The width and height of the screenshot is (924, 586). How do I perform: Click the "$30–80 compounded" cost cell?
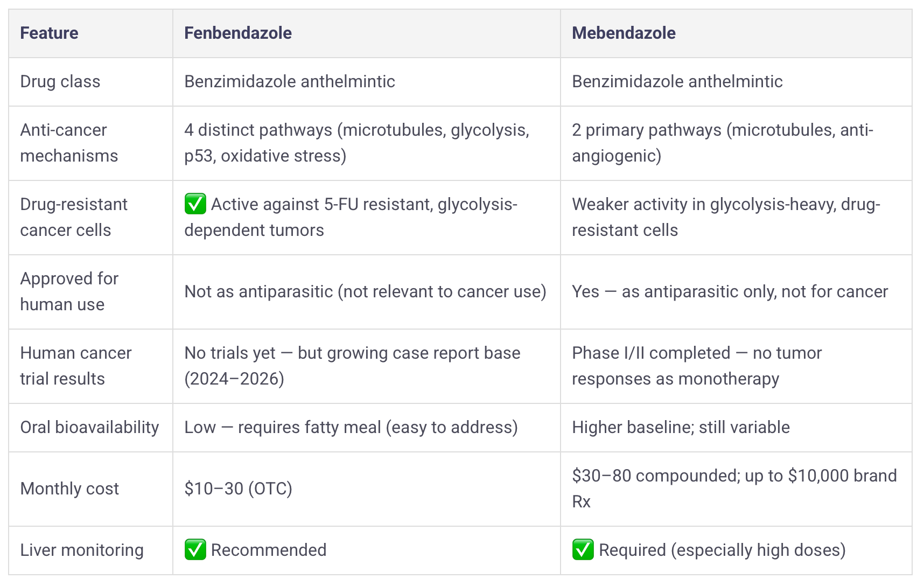coord(734,489)
